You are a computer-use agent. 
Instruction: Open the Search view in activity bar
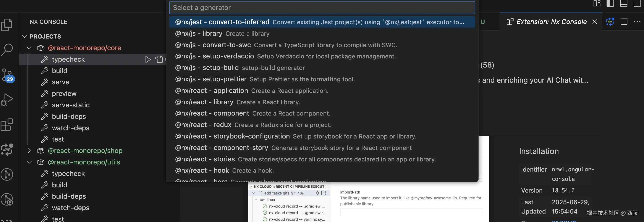coord(7,50)
